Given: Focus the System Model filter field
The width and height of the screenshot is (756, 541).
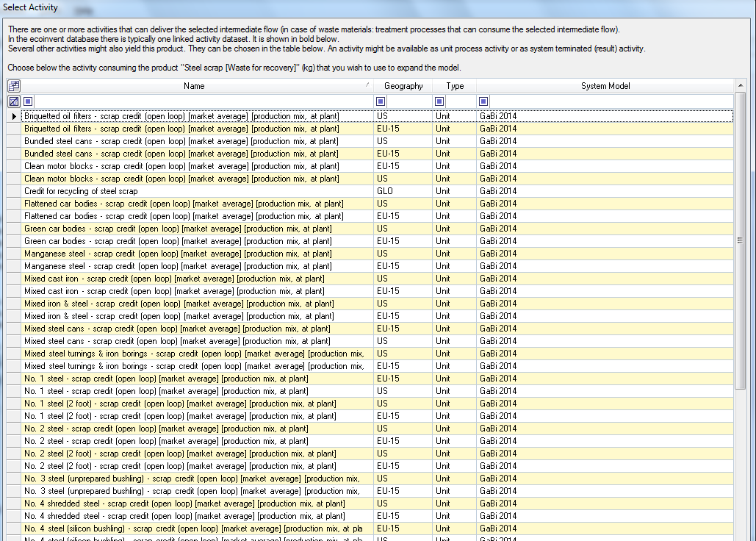Looking at the screenshot, I should pos(611,101).
